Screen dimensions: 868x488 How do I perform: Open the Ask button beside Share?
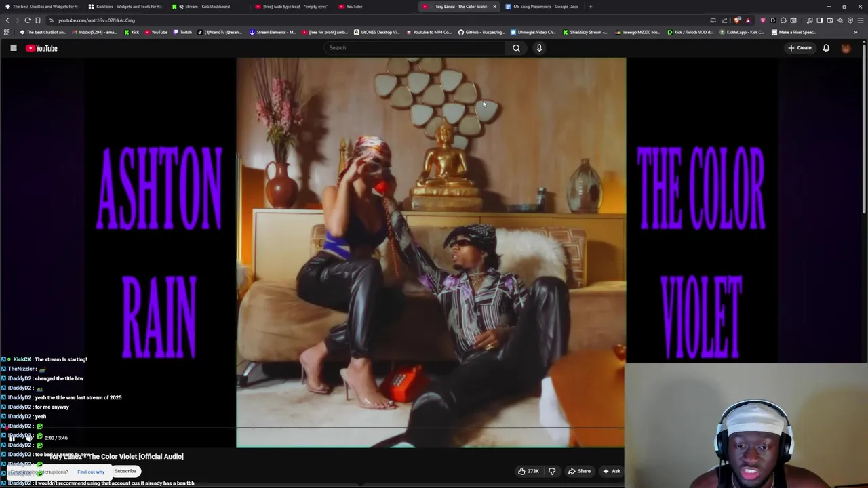coord(612,471)
